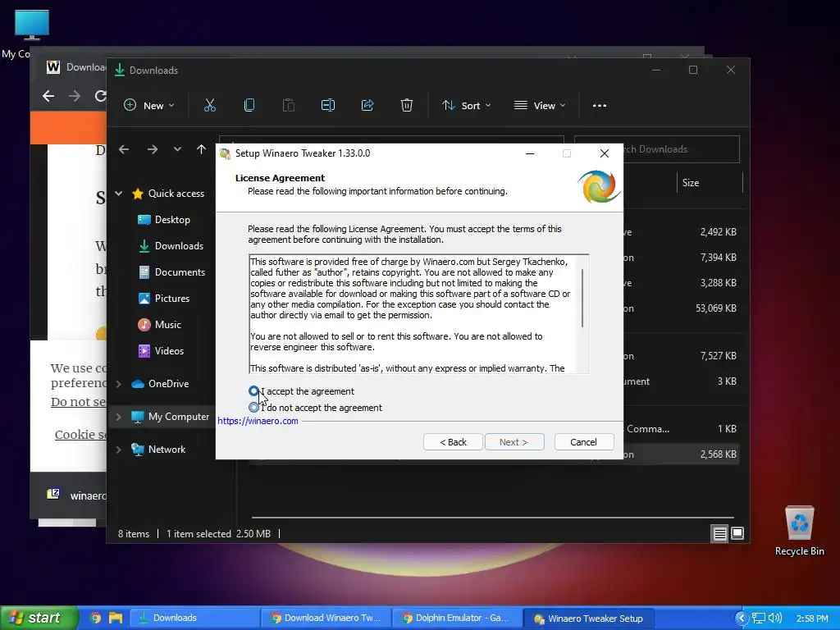840x630 pixels.
Task: Click the network icon in system tray
Action: (759, 619)
